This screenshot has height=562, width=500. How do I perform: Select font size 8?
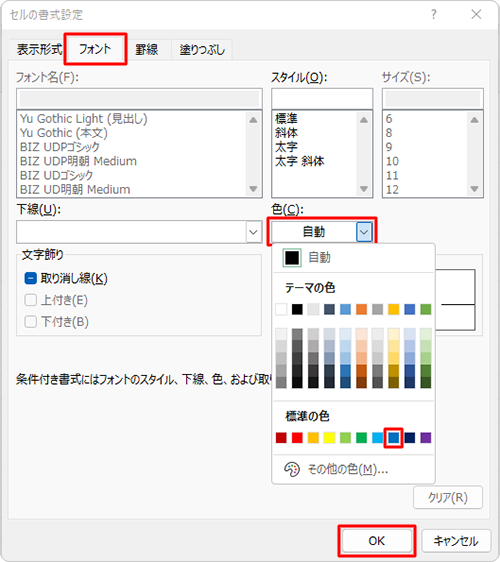tap(389, 133)
